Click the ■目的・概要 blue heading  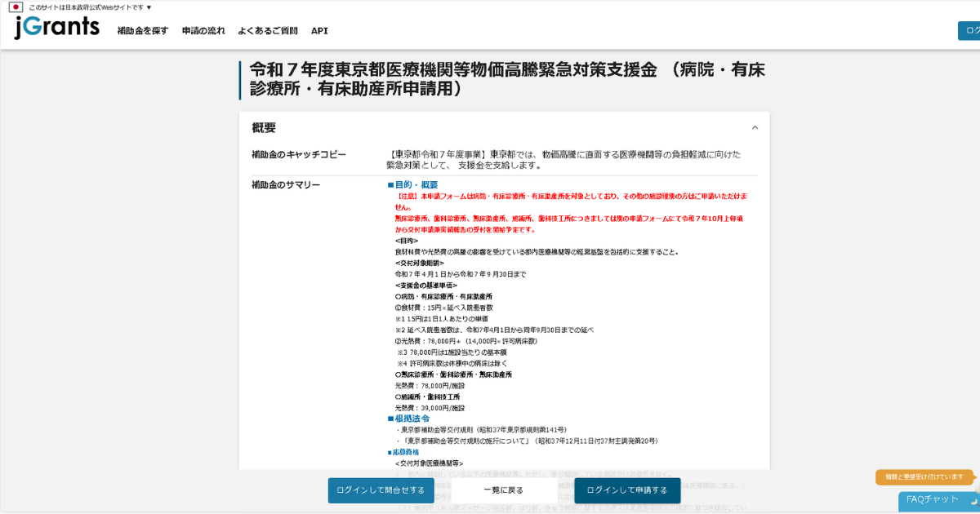pyautogui.click(x=412, y=185)
